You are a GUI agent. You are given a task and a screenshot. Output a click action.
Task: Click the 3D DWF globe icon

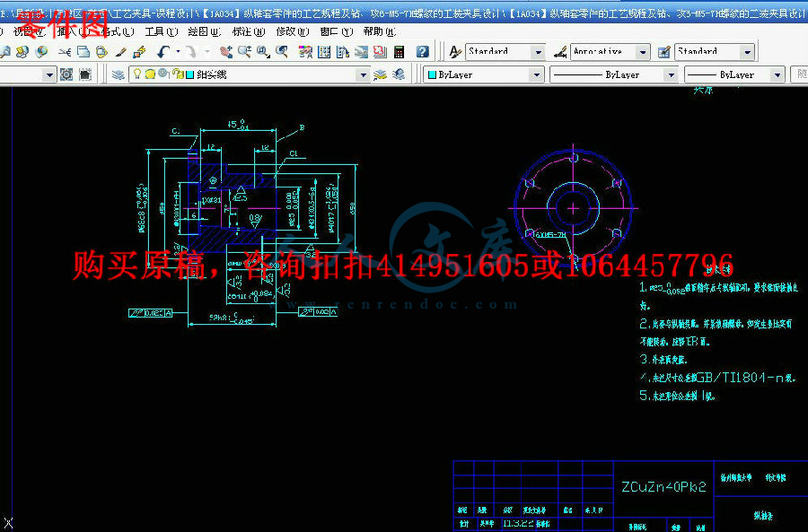pos(41,51)
